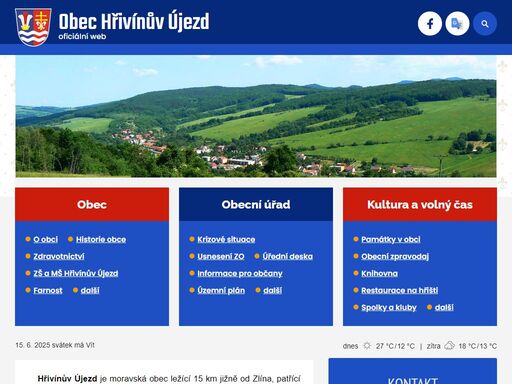Click the village panorama banner image
Viewport: 512px width, 384px height.
[x=256, y=116]
